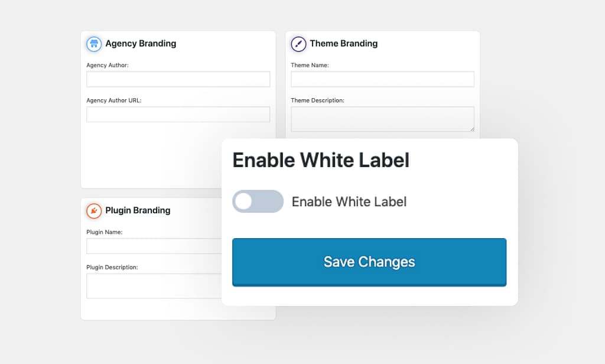The width and height of the screenshot is (605, 364).
Task: Enable the White Label toggle switch
Action: (258, 201)
